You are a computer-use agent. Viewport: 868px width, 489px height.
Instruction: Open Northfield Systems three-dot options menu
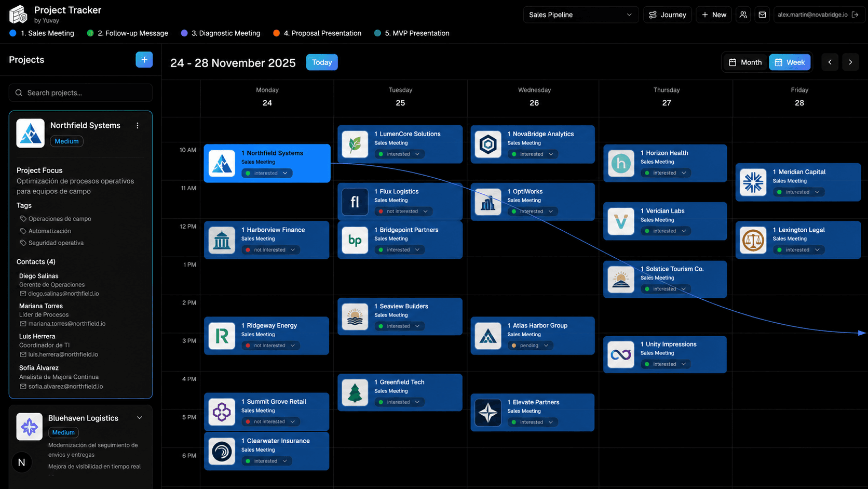pos(138,126)
